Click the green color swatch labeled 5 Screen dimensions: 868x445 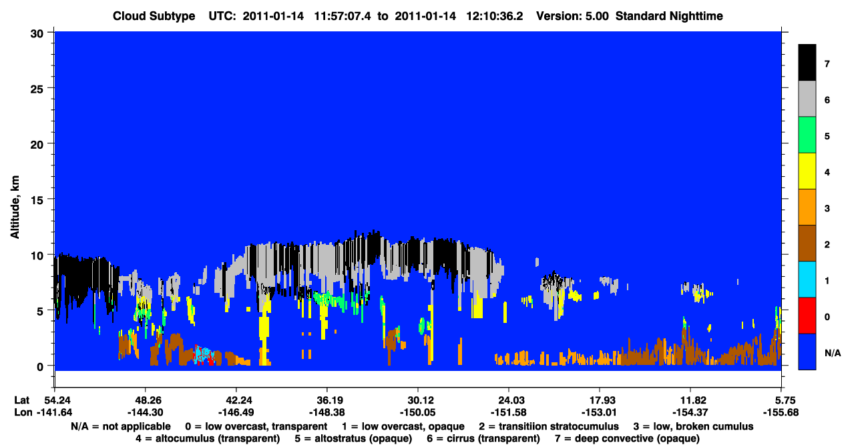[807, 135]
